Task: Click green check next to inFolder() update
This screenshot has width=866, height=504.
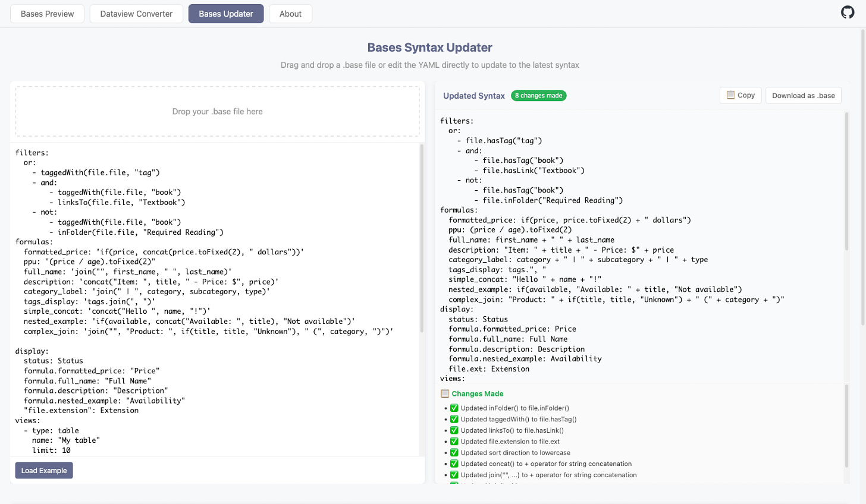Action: pos(454,408)
